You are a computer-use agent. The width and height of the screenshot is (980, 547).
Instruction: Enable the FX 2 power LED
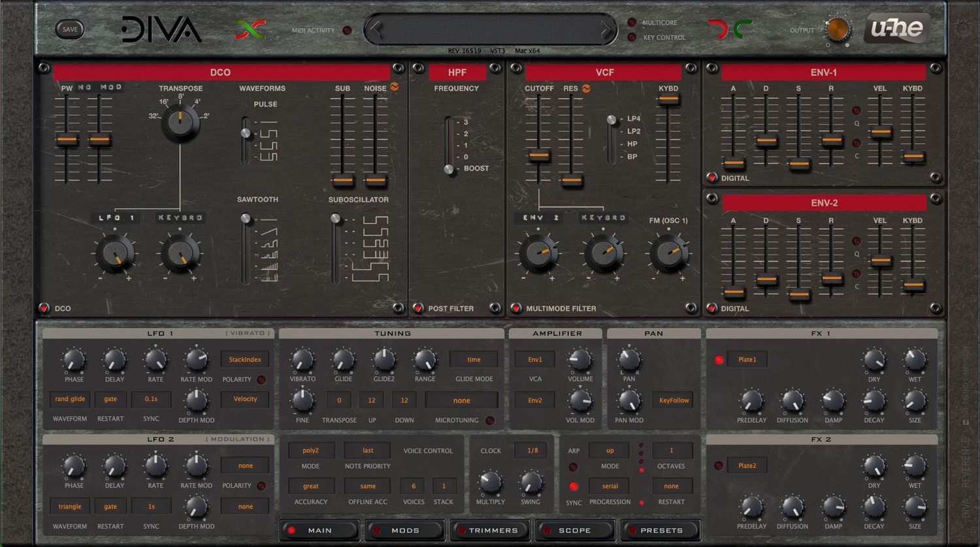(x=719, y=466)
